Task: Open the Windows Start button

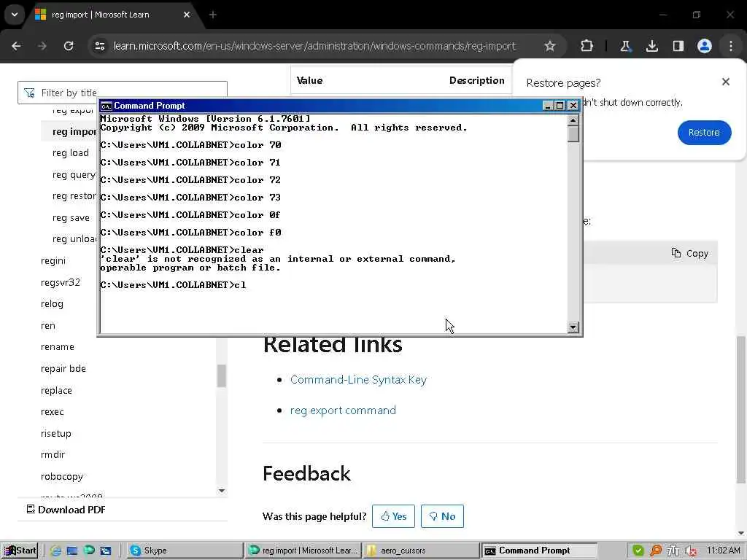Action: coord(20,551)
